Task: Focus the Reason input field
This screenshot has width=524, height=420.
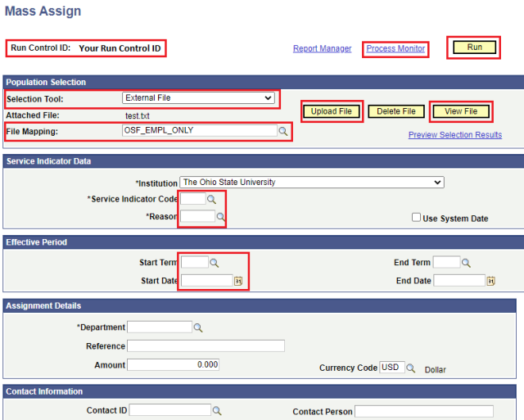Action: tap(198, 216)
